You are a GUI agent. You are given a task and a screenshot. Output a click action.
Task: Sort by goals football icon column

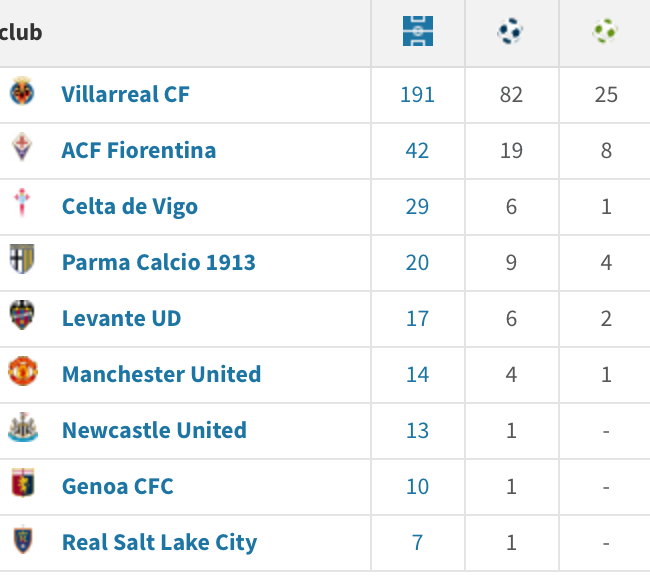(x=510, y=32)
